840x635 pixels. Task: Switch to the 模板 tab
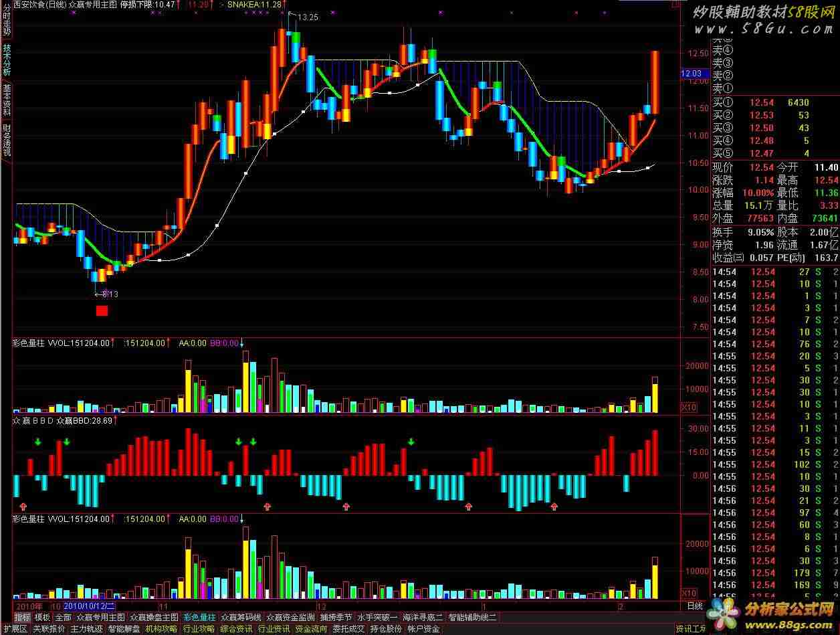(42, 618)
